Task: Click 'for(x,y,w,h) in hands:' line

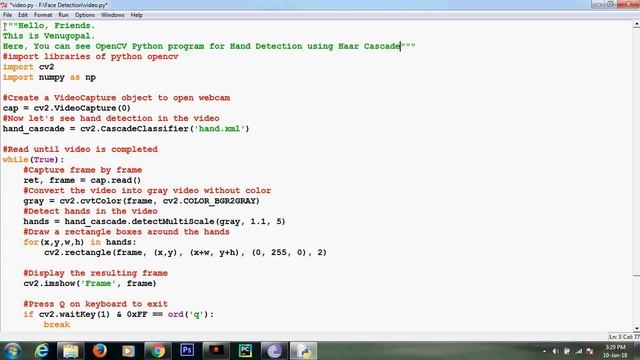Action: [80, 242]
